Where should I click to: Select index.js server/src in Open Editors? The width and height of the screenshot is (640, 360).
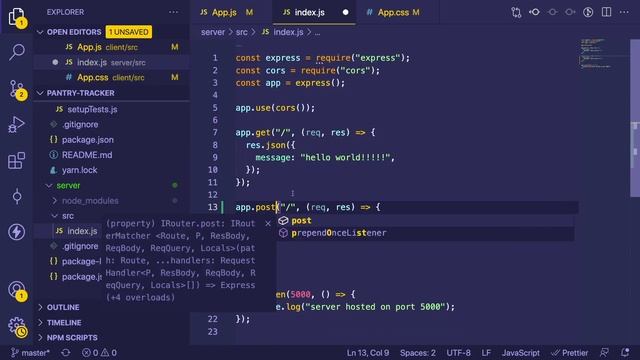coord(112,62)
